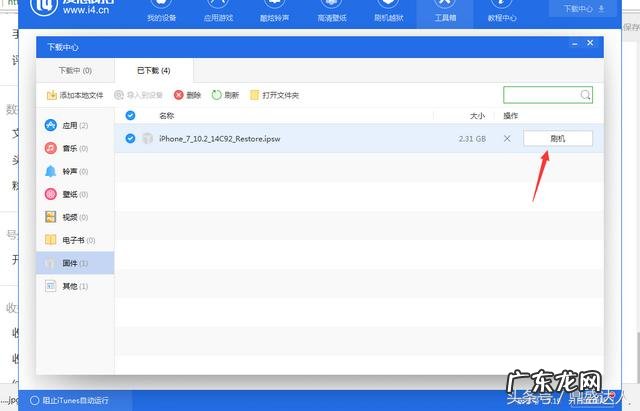Open the 教程中心 section in top navigation
The height and width of the screenshot is (411, 640).
click(502, 11)
